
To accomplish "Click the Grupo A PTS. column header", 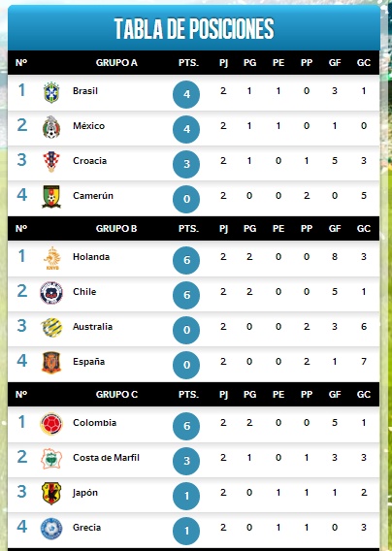I will click(x=188, y=62).
